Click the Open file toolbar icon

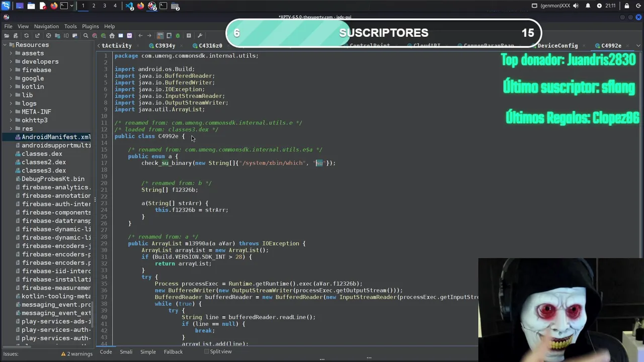point(7,35)
